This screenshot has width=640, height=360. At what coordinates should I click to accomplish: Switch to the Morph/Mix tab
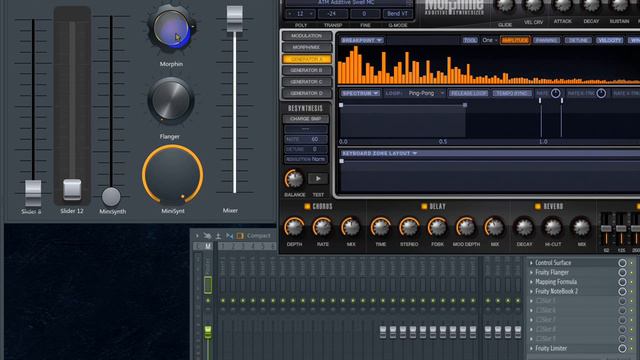coord(307,47)
